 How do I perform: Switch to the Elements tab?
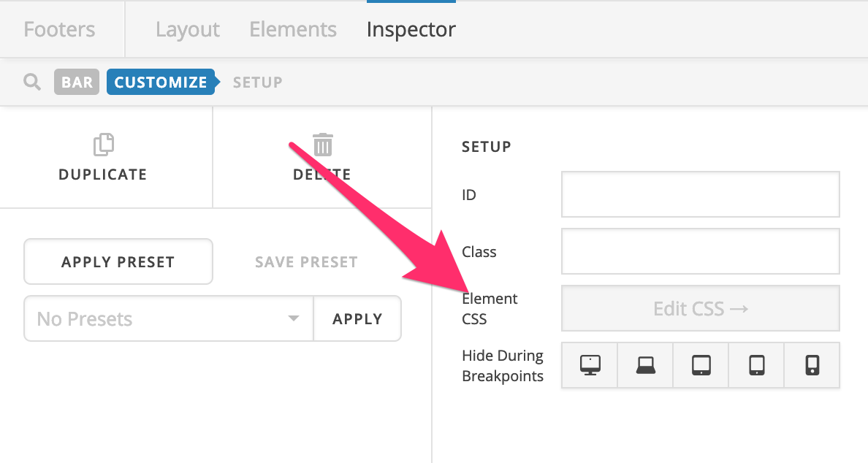[x=293, y=29]
